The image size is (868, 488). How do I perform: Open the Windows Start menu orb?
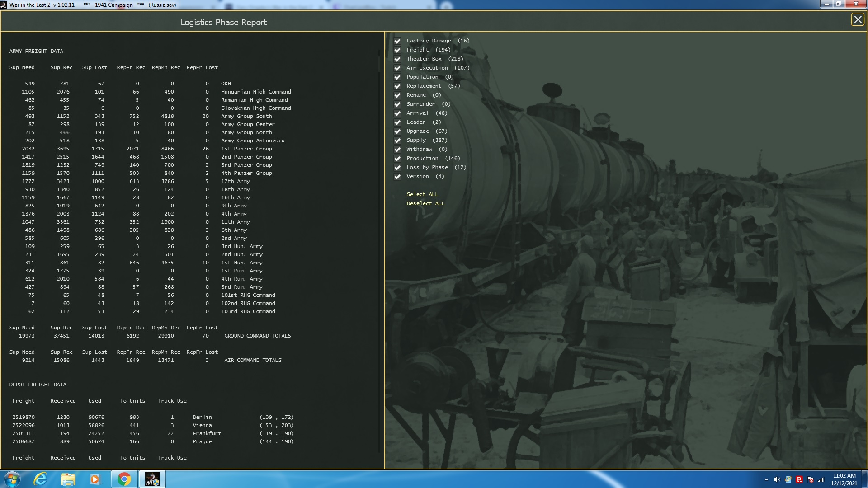pos(12,479)
